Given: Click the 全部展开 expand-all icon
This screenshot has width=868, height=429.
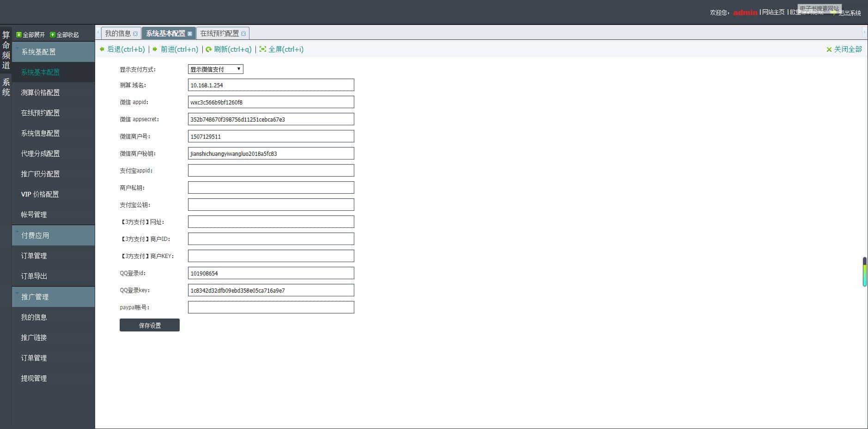Looking at the screenshot, I should point(19,35).
